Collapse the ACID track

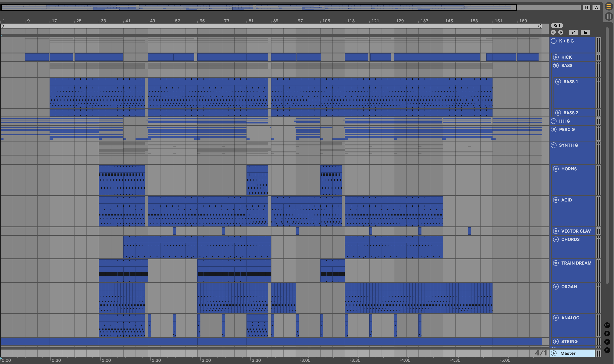556,200
